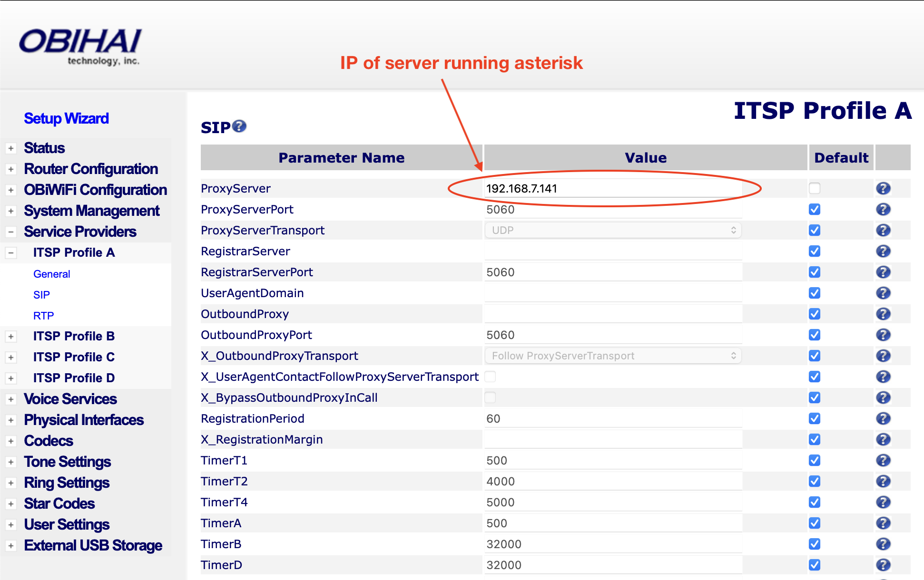Click help icon for RegistrationPeriod row
The height and width of the screenshot is (580, 924).
[883, 418]
